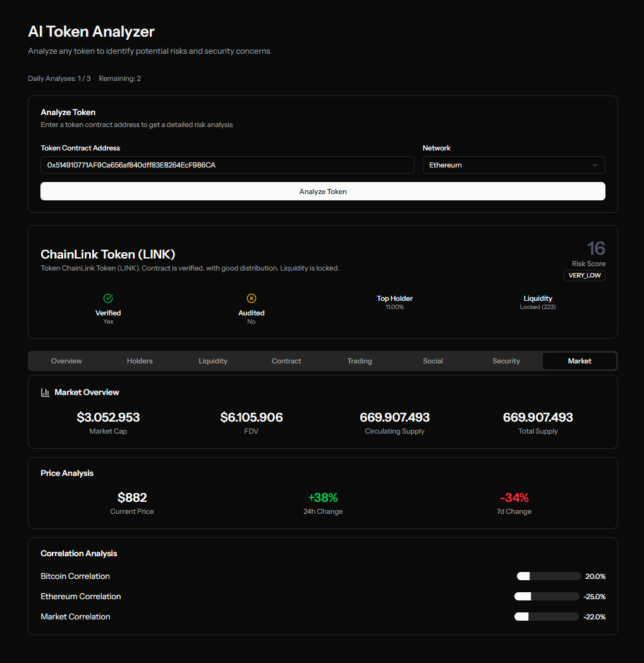Click the Network dropdown chevron arrow
The width and height of the screenshot is (644, 663).
pyautogui.click(x=594, y=165)
